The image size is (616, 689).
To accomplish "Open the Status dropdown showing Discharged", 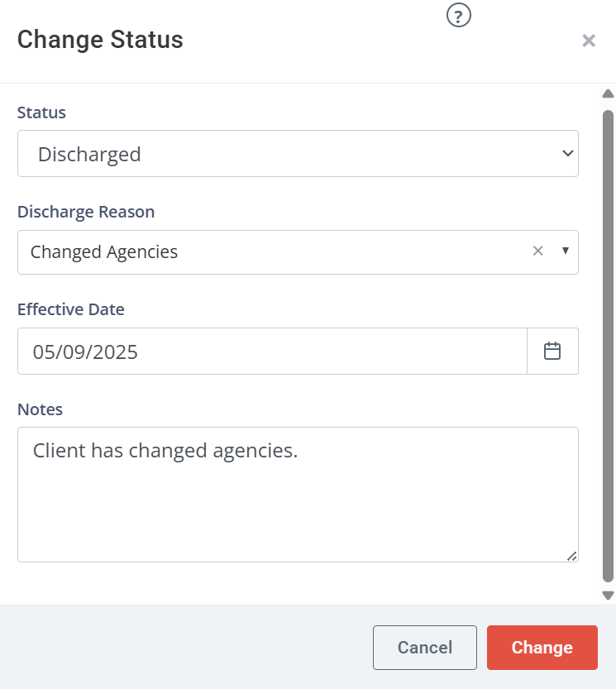I will point(298,153).
